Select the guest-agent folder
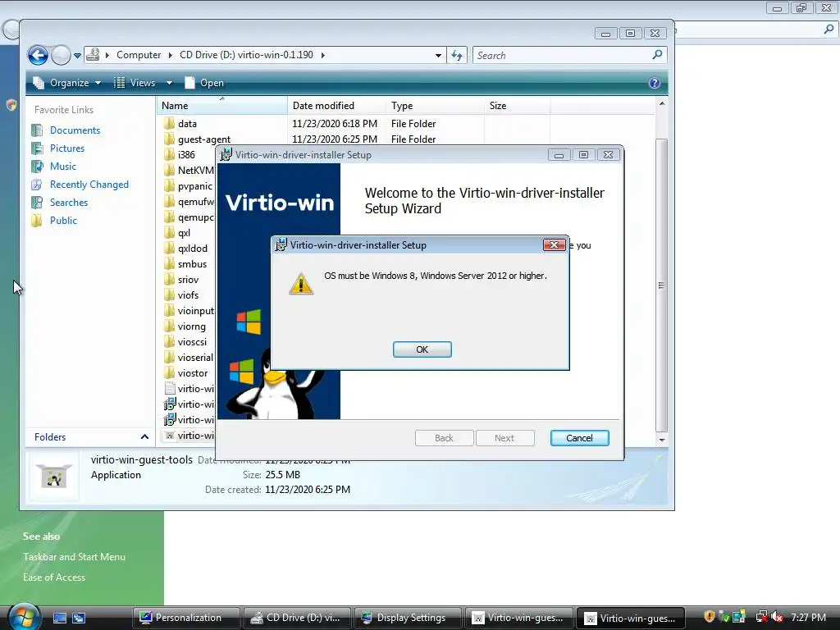Image resolution: width=840 pixels, height=630 pixels. [x=204, y=139]
